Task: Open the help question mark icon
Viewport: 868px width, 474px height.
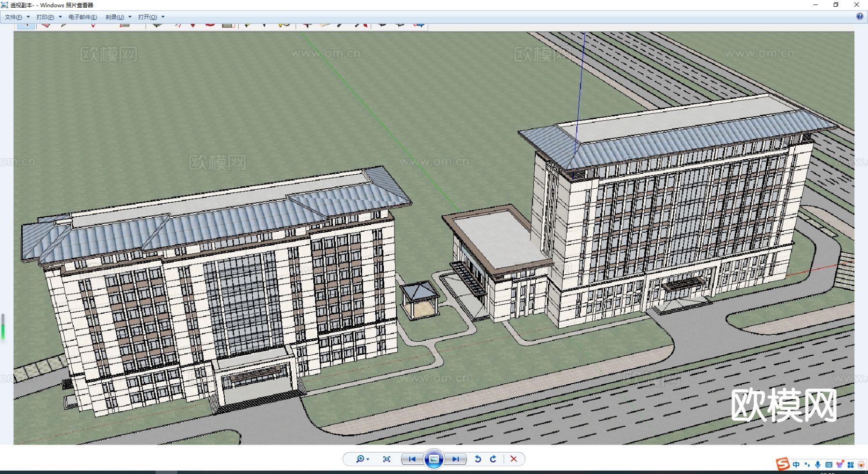Action: [x=859, y=16]
